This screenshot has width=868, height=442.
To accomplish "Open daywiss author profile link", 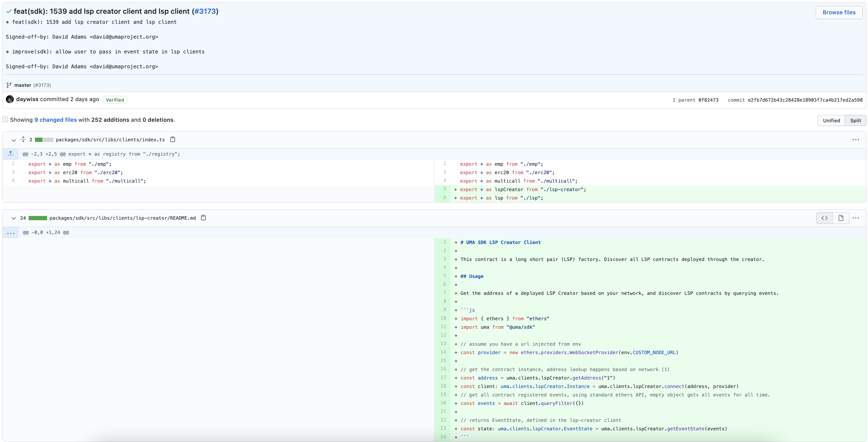I will (x=27, y=99).
